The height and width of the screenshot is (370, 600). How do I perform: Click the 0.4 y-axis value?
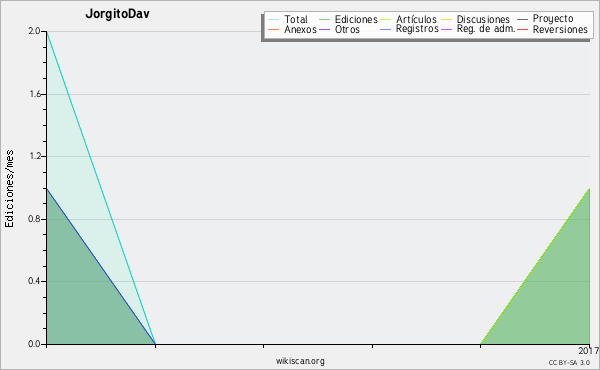point(34,281)
